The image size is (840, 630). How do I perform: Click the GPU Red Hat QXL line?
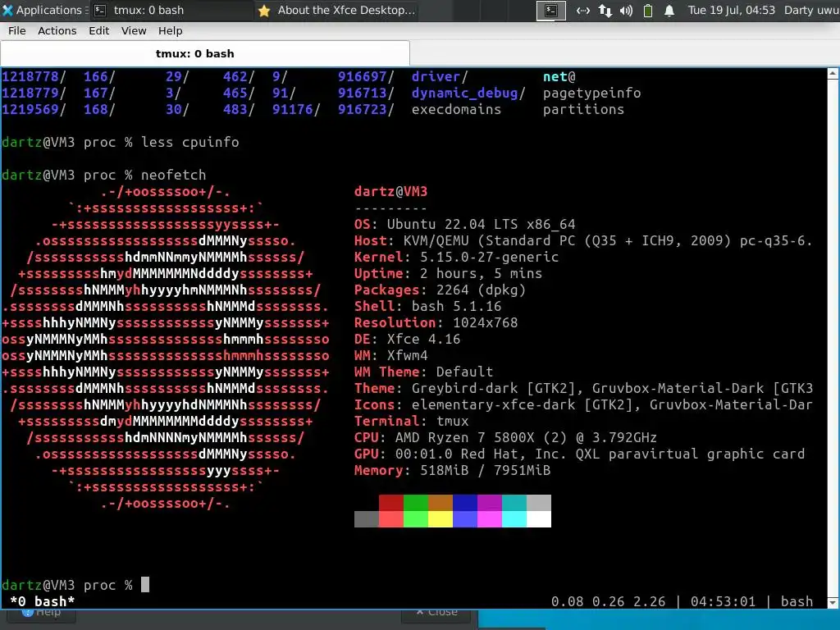(x=580, y=454)
